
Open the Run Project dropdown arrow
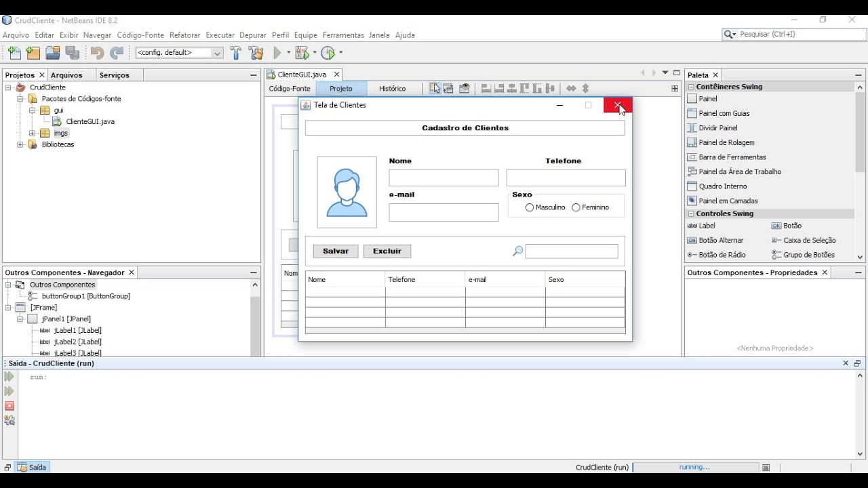[288, 53]
